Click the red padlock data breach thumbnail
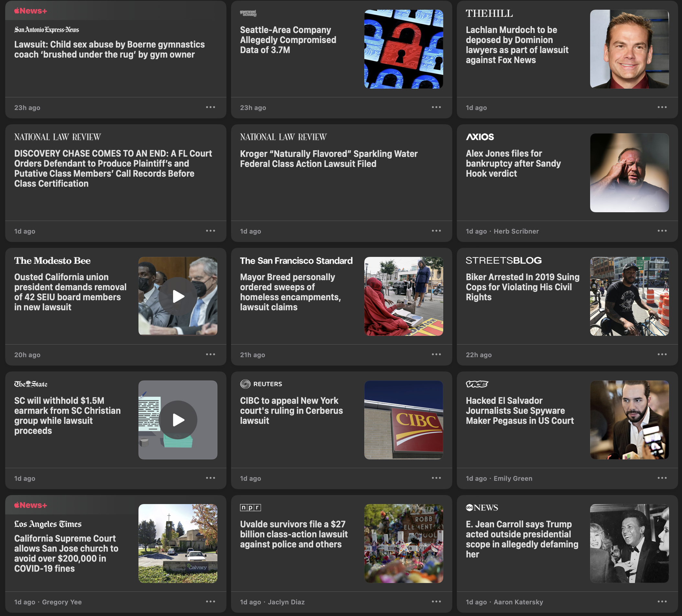This screenshot has height=616, width=682. pyautogui.click(x=403, y=49)
